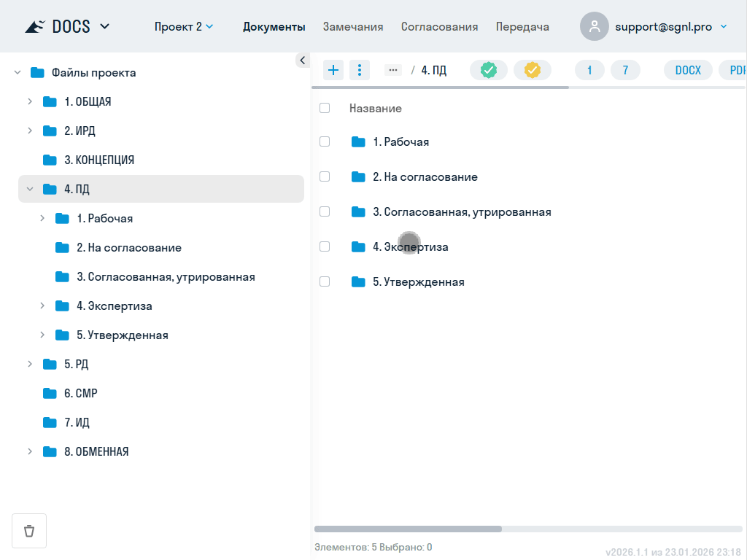
Task: Expand the '5. РД' folder
Action: pos(29,364)
